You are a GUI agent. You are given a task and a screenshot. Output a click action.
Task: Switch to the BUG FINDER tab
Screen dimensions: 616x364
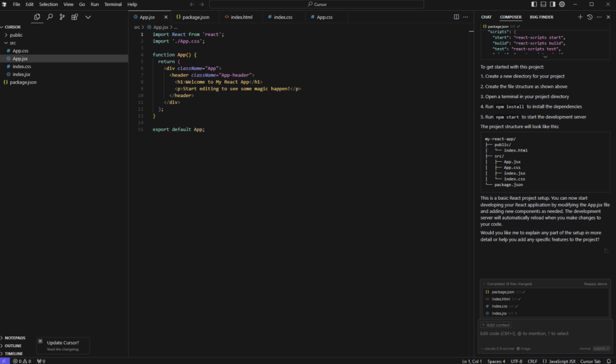[x=541, y=17]
